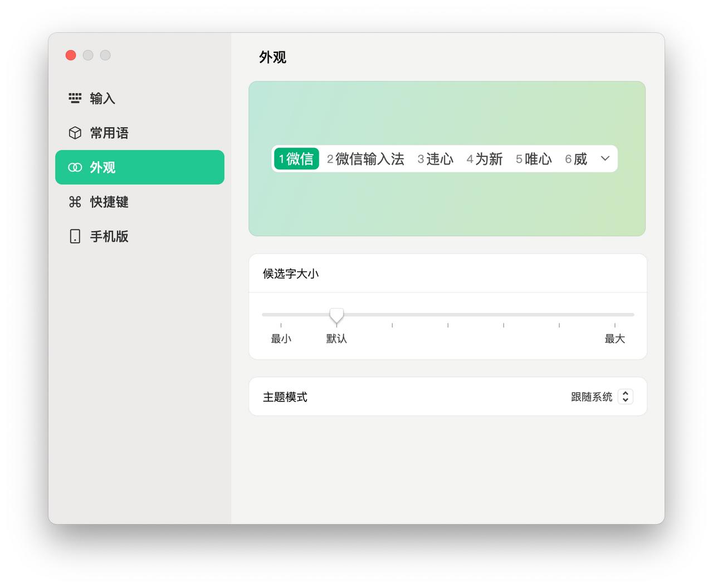
Task: Choose candidate 3 违心
Action: pyautogui.click(x=436, y=159)
